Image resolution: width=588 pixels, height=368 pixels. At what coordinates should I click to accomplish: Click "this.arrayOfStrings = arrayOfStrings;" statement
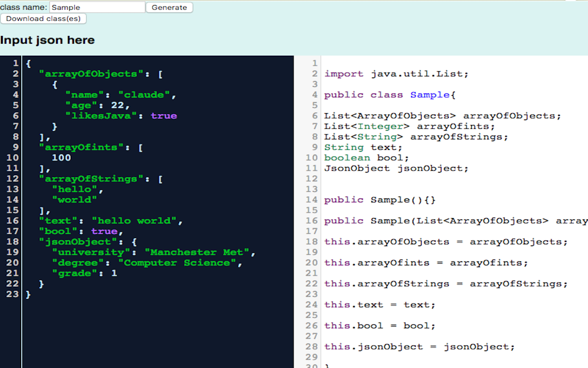click(x=446, y=284)
